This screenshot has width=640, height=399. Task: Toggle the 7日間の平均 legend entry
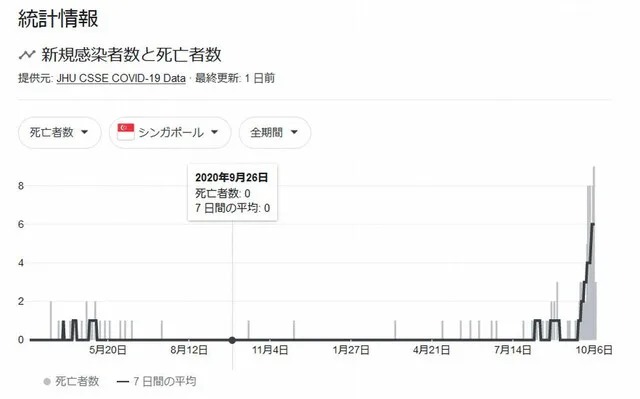click(156, 381)
